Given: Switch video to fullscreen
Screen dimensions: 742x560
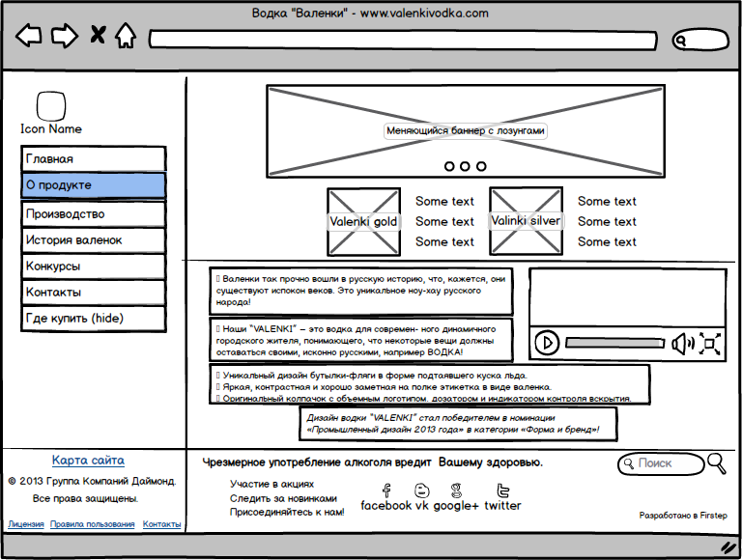Looking at the screenshot, I should tap(710, 344).
